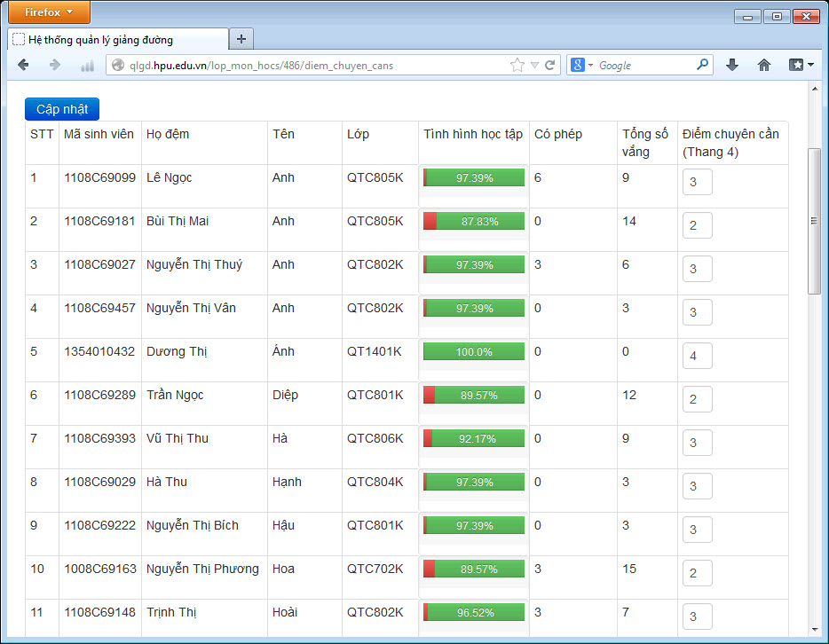The width and height of the screenshot is (829, 644).
Task: Bookmark this page with the star icon
Action: pos(517,65)
